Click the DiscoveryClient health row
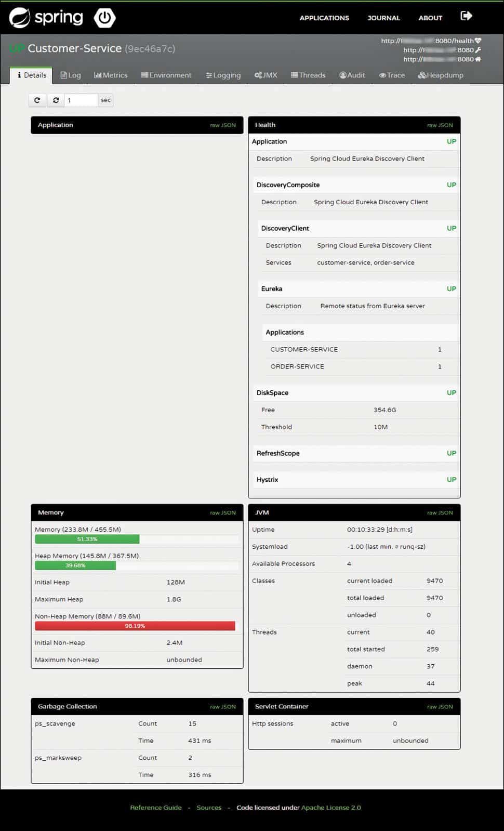 point(358,229)
